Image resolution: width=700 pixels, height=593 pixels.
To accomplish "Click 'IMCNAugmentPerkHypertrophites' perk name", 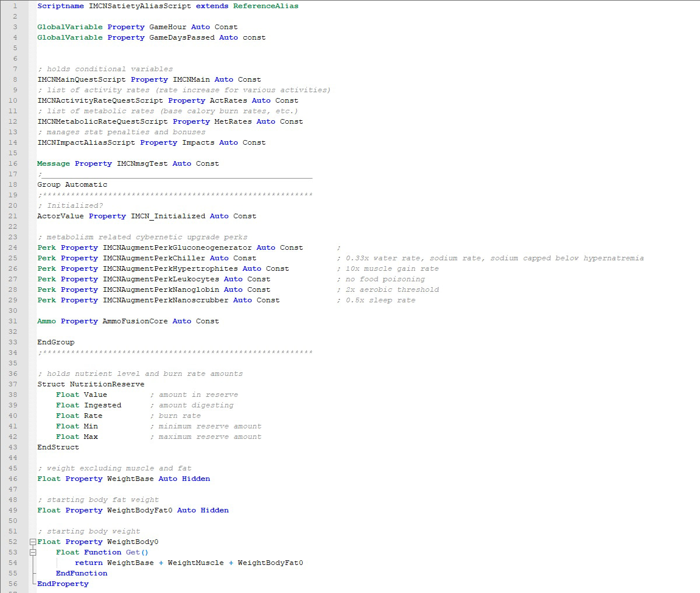I will point(170,268).
